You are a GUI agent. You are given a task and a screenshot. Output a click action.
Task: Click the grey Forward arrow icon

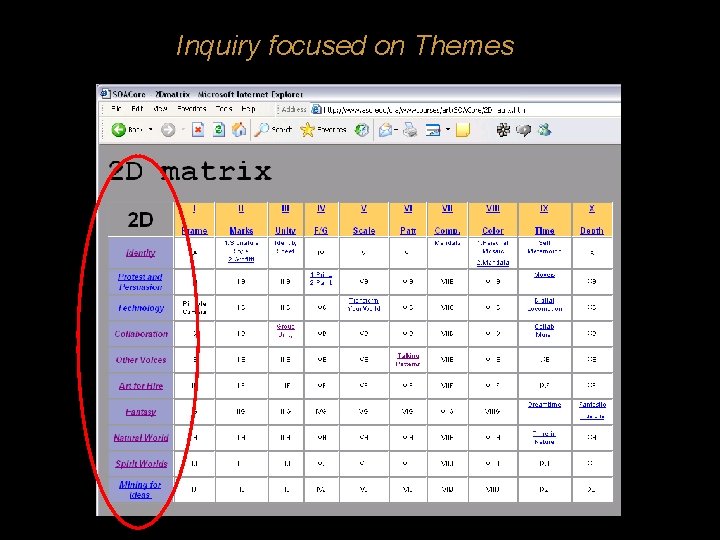[168, 130]
